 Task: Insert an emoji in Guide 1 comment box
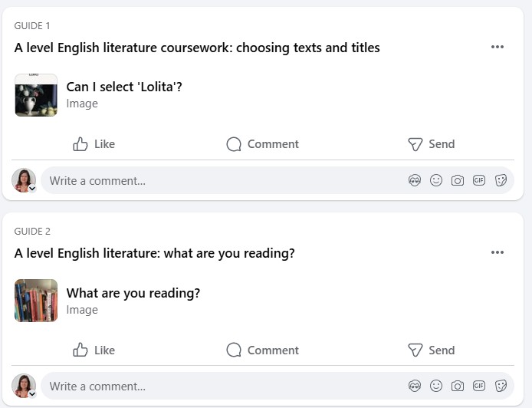pos(436,181)
